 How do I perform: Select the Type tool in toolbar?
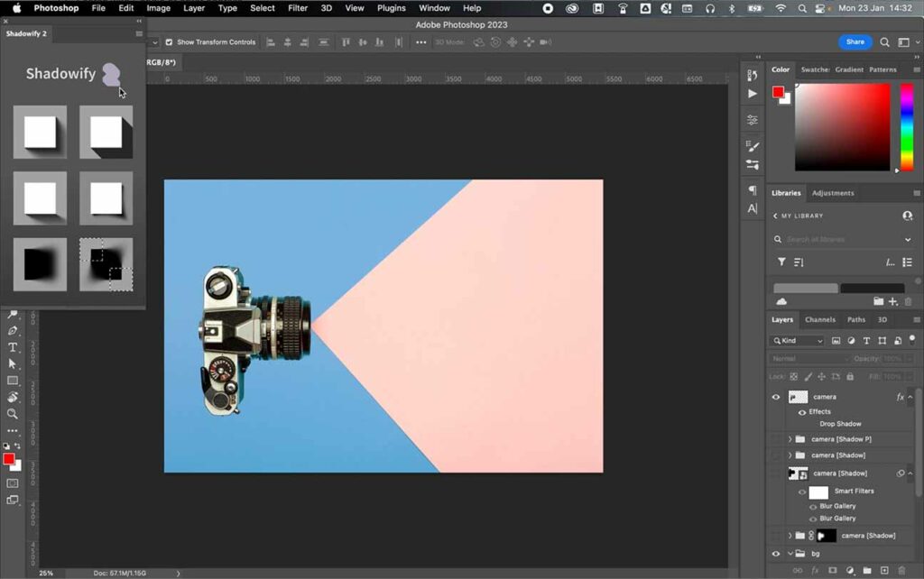[13, 347]
